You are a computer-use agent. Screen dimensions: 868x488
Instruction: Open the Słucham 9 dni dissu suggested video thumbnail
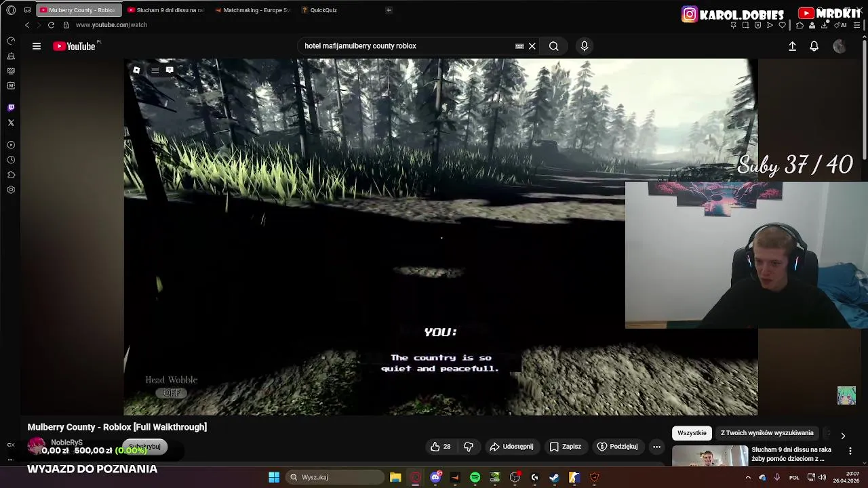(x=710, y=456)
